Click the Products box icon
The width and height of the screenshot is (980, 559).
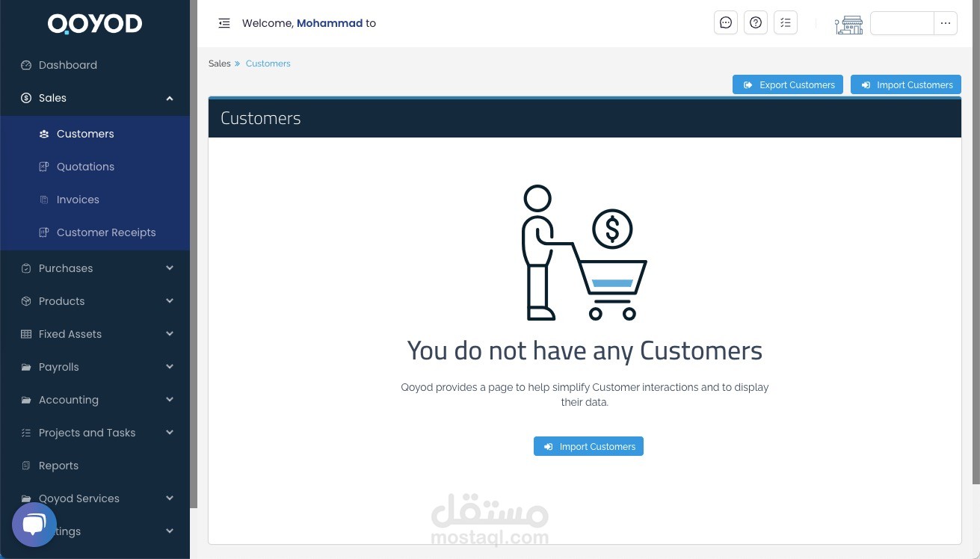(x=26, y=301)
